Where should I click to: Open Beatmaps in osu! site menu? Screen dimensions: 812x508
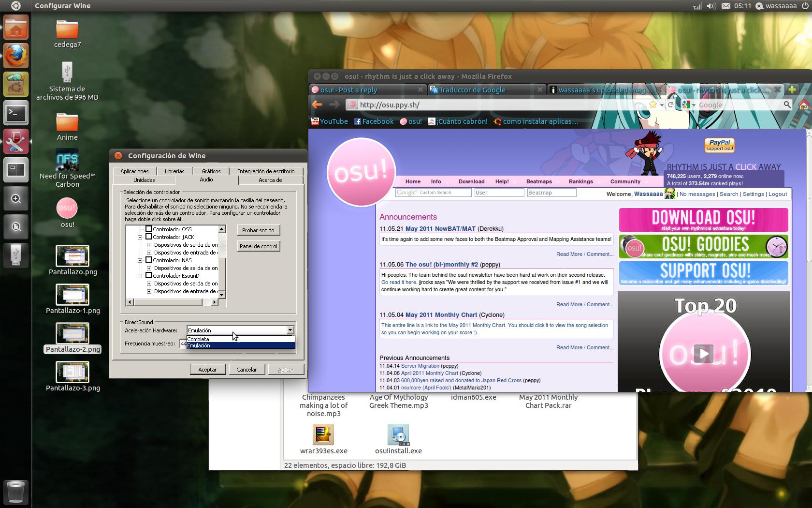pos(539,181)
